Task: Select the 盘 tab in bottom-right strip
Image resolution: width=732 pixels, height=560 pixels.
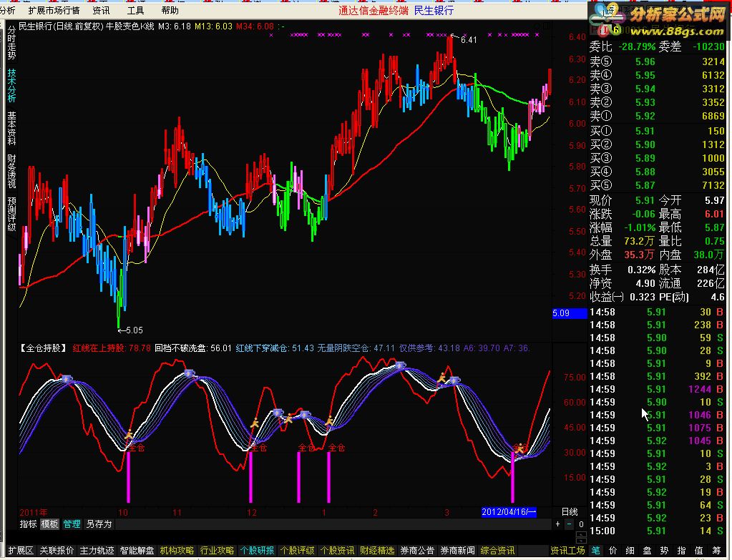Action: pos(647,551)
